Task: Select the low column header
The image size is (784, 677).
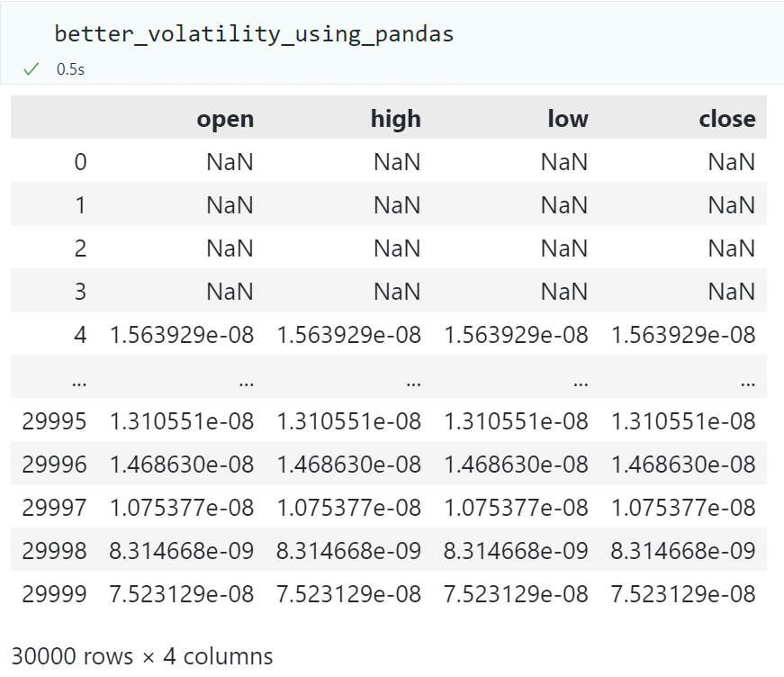Action: pyautogui.click(x=567, y=119)
